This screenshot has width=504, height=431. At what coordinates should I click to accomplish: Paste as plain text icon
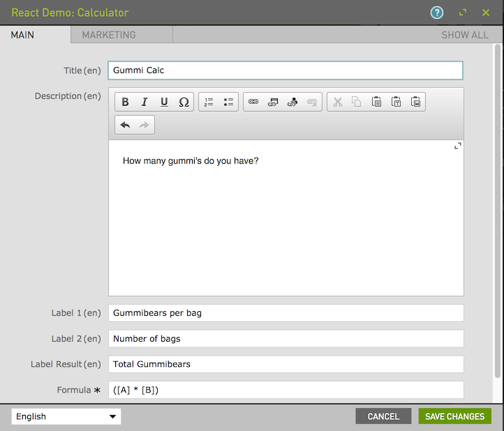396,102
